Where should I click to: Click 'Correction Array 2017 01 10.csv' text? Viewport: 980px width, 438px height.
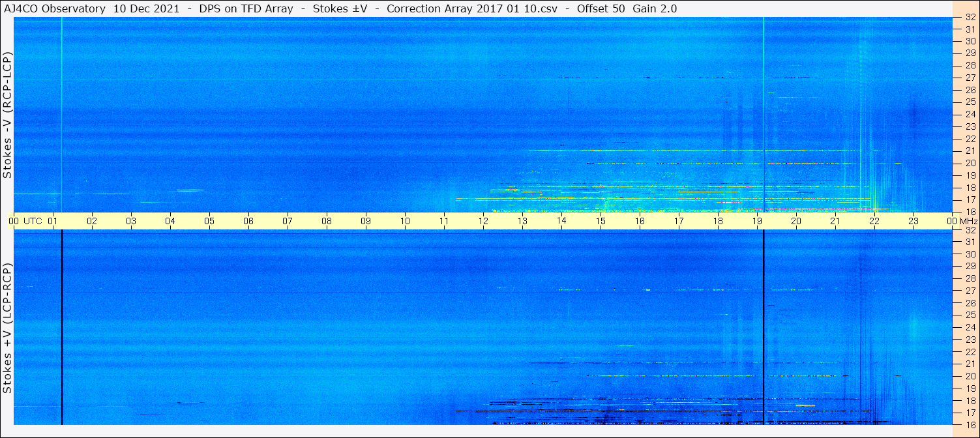(472, 9)
